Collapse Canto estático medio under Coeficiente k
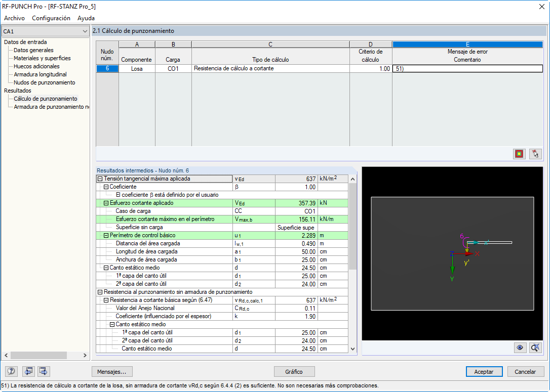550x392 pixels. [112, 324]
